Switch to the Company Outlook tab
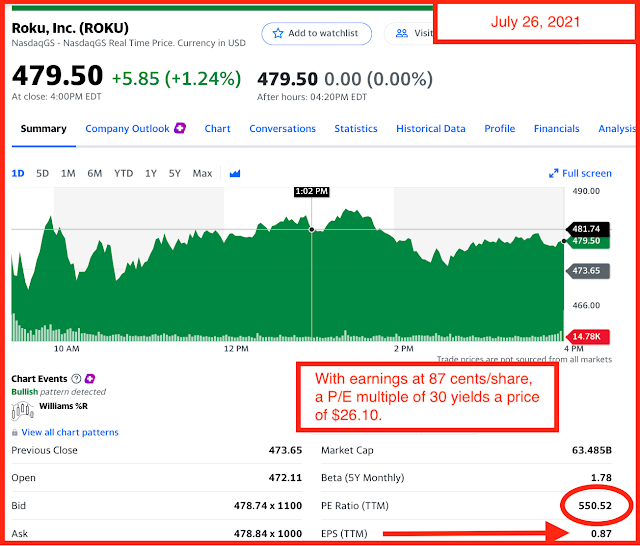Image resolution: width=640 pixels, height=546 pixels. pos(127,129)
